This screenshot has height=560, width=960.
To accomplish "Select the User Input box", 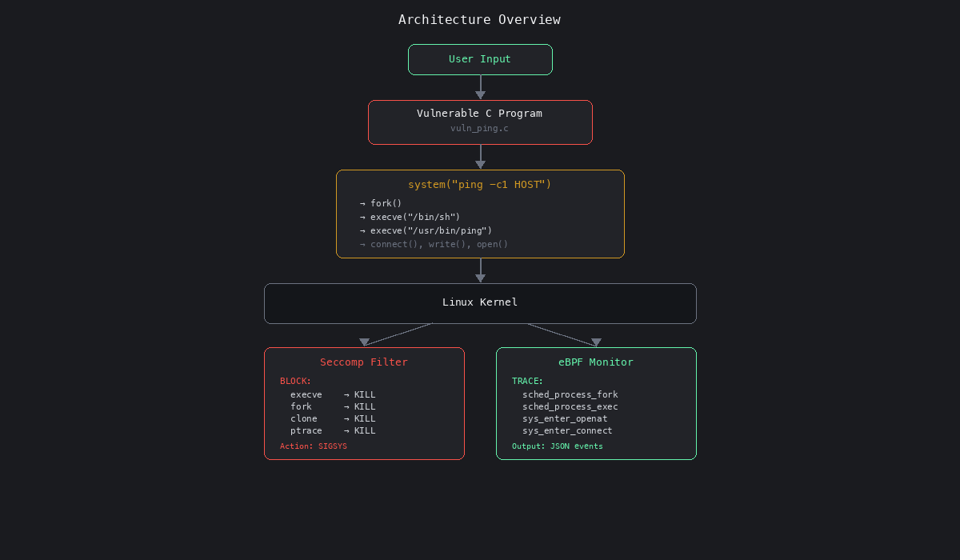I will click(480, 59).
